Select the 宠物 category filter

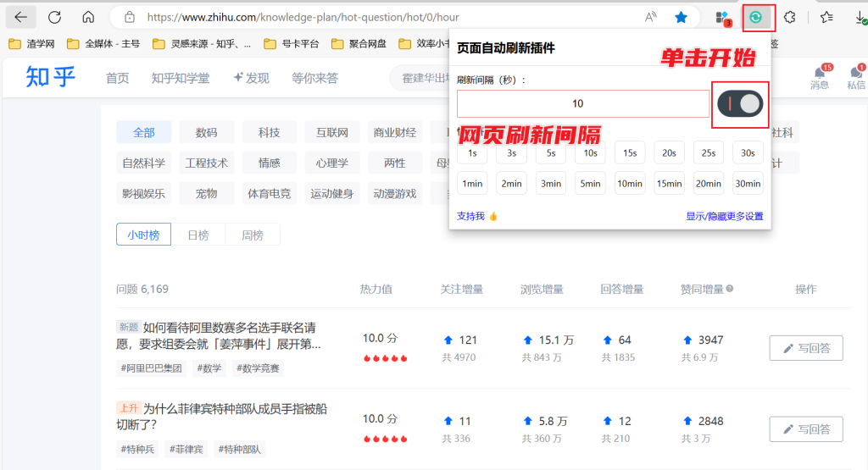pyautogui.click(x=207, y=194)
